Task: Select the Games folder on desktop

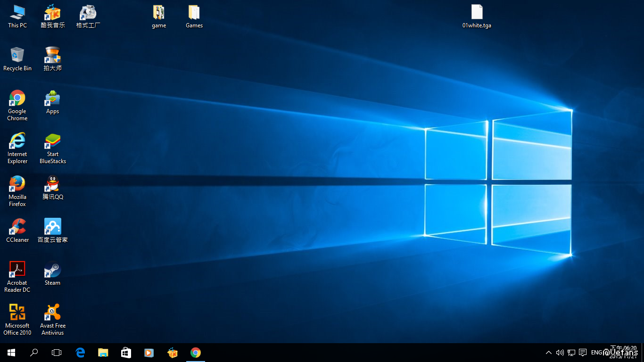Action: 194,13
